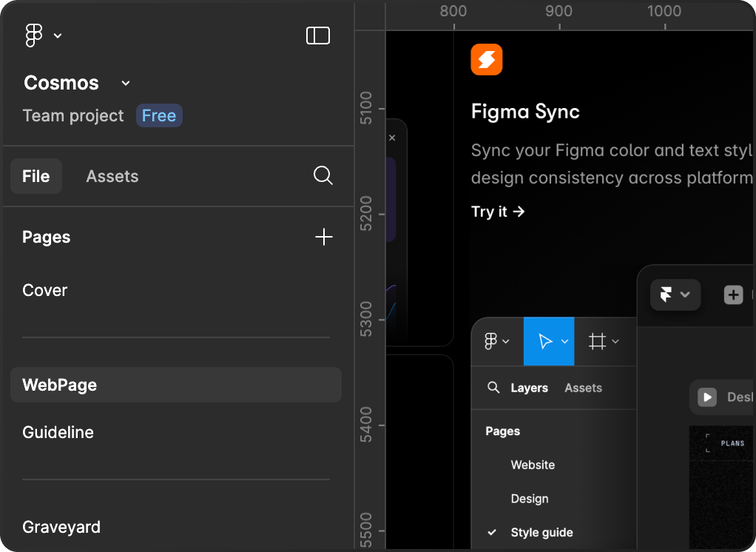The width and height of the screenshot is (756, 552).
Task: Click the Try it link under Figma Sync
Action: tap(497, 212)
